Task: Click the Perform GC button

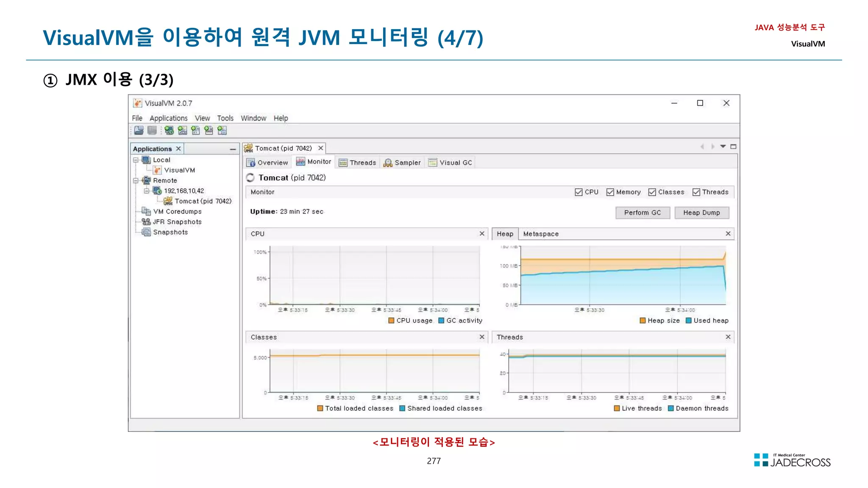Action: pos(643,213)
